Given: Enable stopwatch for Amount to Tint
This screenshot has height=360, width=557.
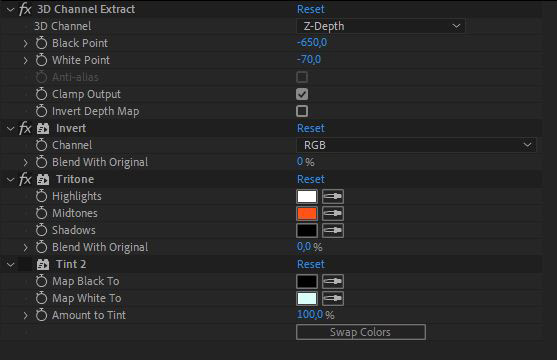Looking at the screenshot, I should [x=41, y=315].
